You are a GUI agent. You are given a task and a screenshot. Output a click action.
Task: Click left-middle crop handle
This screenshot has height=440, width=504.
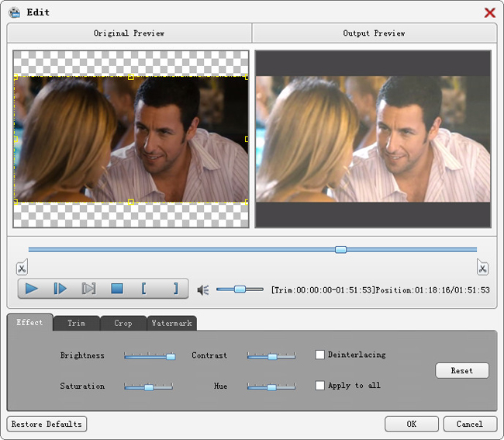(16, 139)
